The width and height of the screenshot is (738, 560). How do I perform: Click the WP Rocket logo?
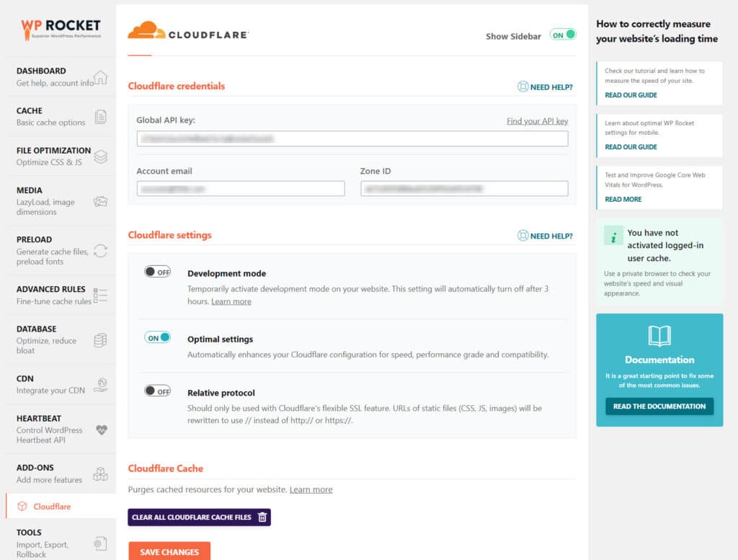pos(61,29)
